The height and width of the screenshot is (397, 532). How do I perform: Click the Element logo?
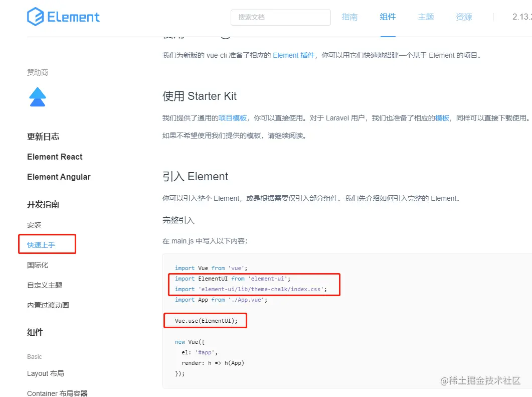coord(64,17)
